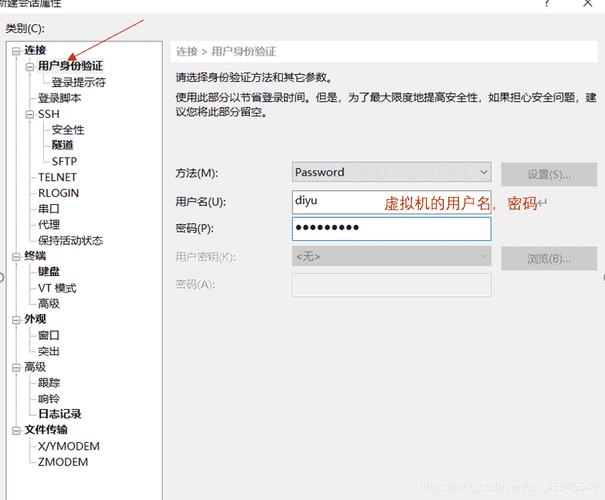Select 终端 category
605x500 pixels.
click(x=35, y=256)
